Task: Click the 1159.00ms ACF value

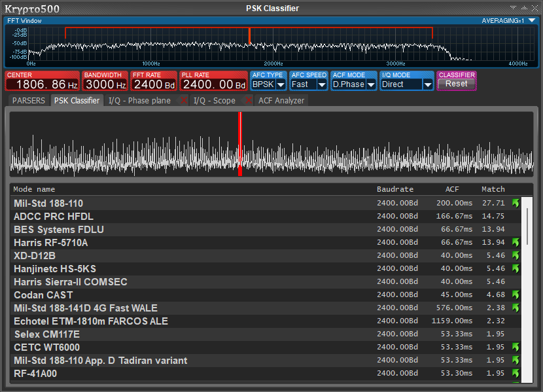Action: tap(452, 321)
